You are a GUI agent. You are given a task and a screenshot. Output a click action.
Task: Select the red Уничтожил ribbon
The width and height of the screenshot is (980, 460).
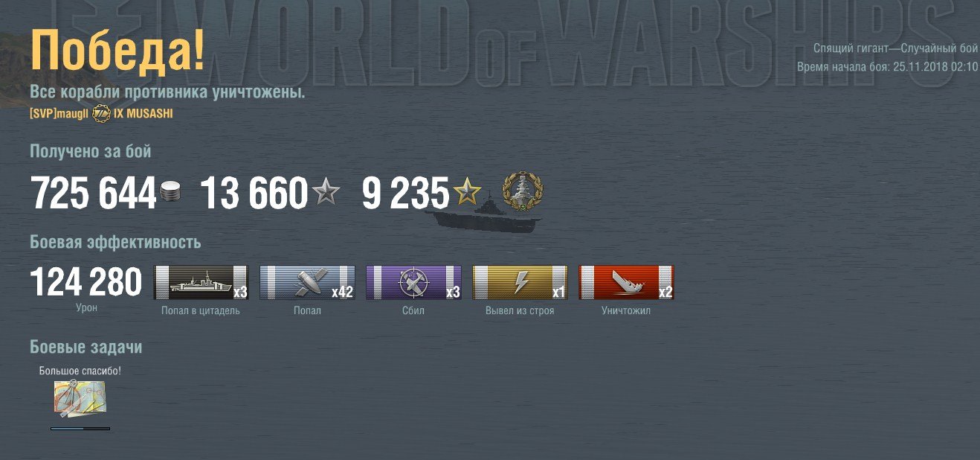click(x=626, y=283)
